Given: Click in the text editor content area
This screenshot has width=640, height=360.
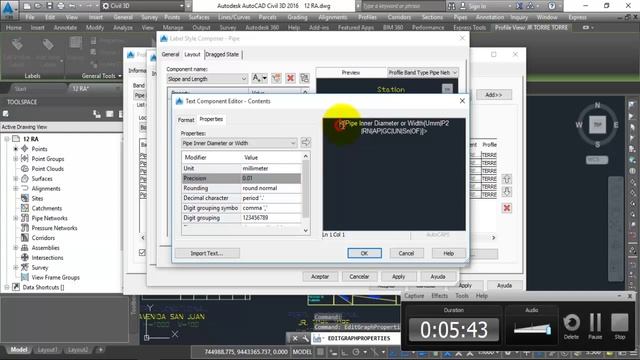Looking at the screenshot, I should pos(393,174).
